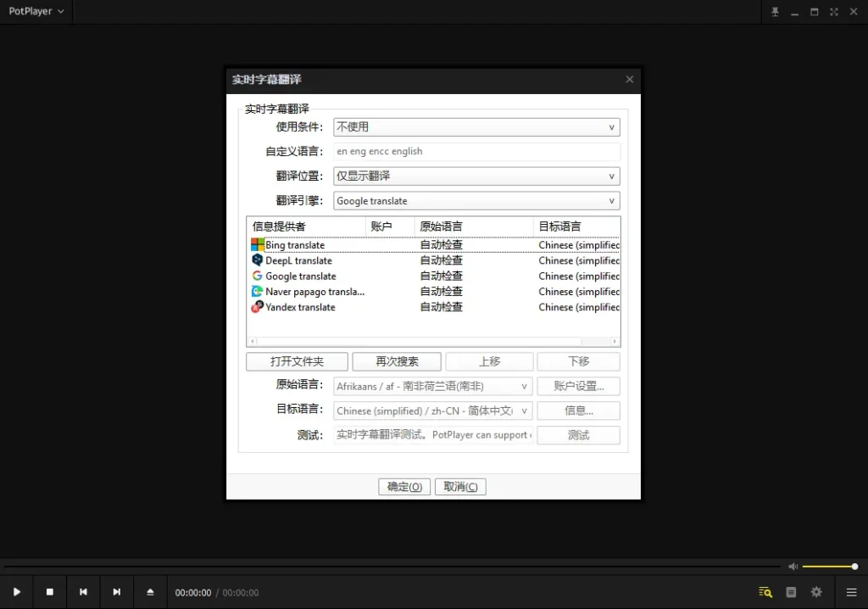The height and width of the screenshot is (609, 868).
Task: Skip to the previous track
Action: [x=83, y=592]
